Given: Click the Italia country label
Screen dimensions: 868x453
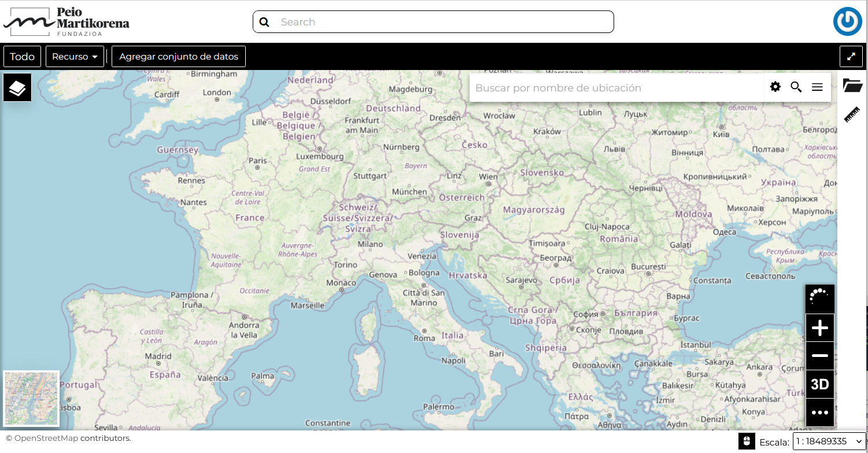Looking at the screenshot, I should tap(452, 335).
